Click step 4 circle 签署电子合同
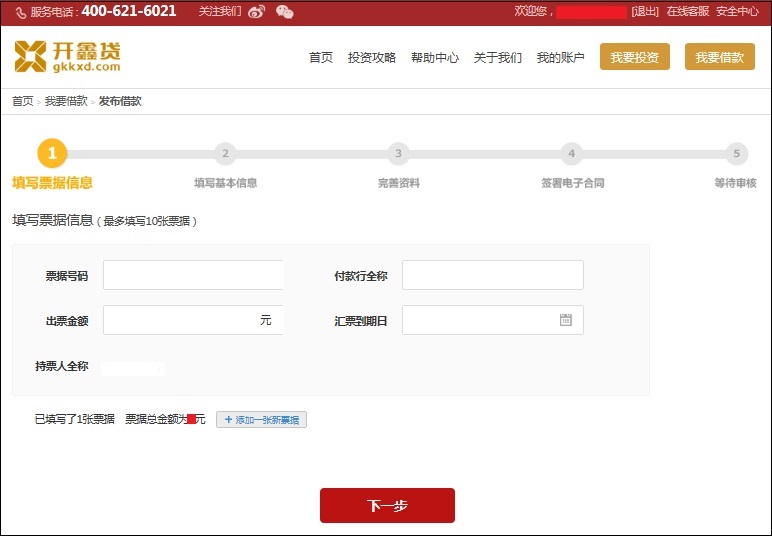 (571, 154)
